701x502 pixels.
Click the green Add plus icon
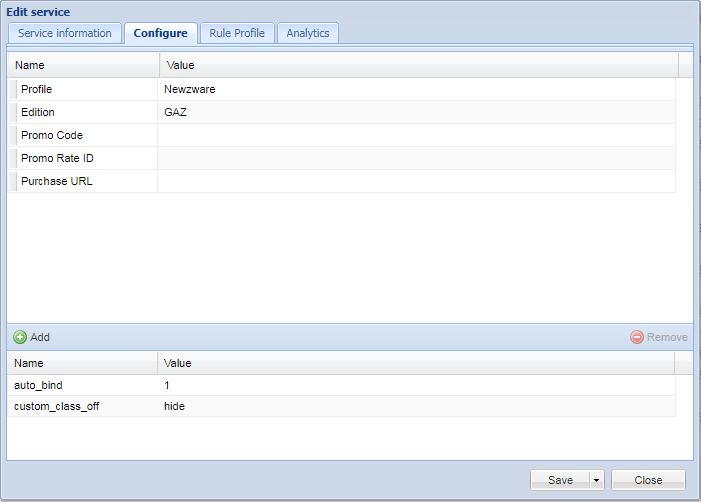20,338
